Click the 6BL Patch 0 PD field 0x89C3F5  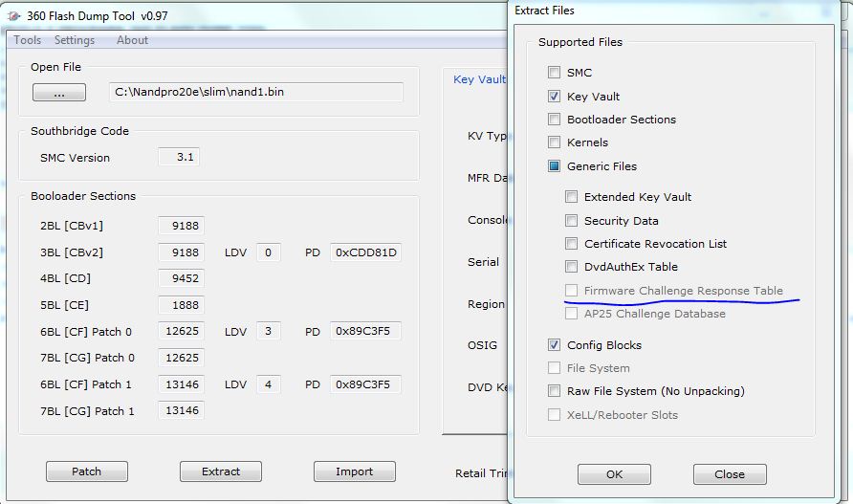pyautogui.click(x=365, y=331)
